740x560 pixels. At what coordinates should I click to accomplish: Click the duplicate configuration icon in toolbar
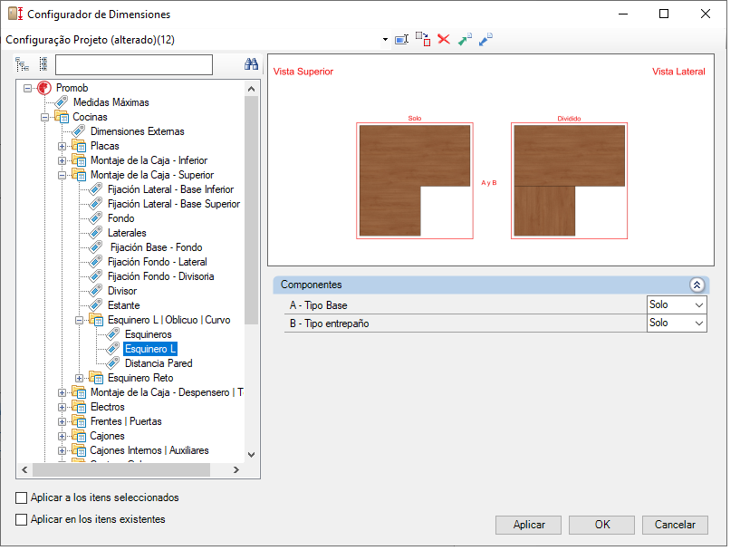click(x=423, y=39)
